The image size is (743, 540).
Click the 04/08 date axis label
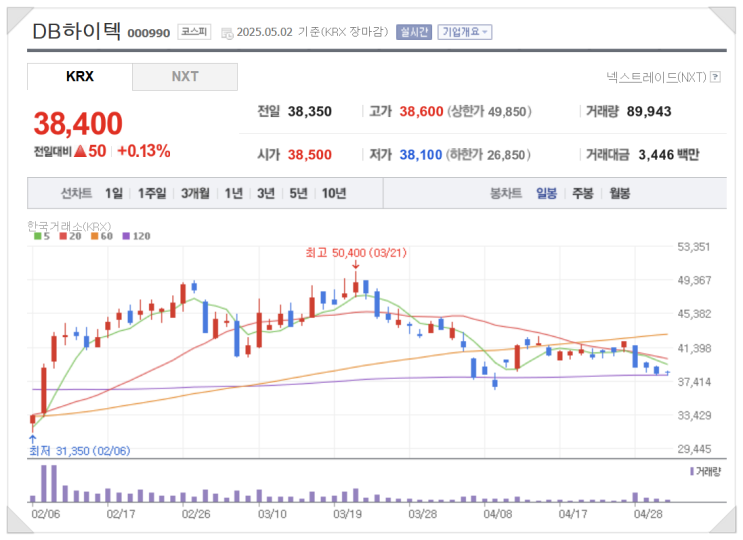tap(498, 514)
